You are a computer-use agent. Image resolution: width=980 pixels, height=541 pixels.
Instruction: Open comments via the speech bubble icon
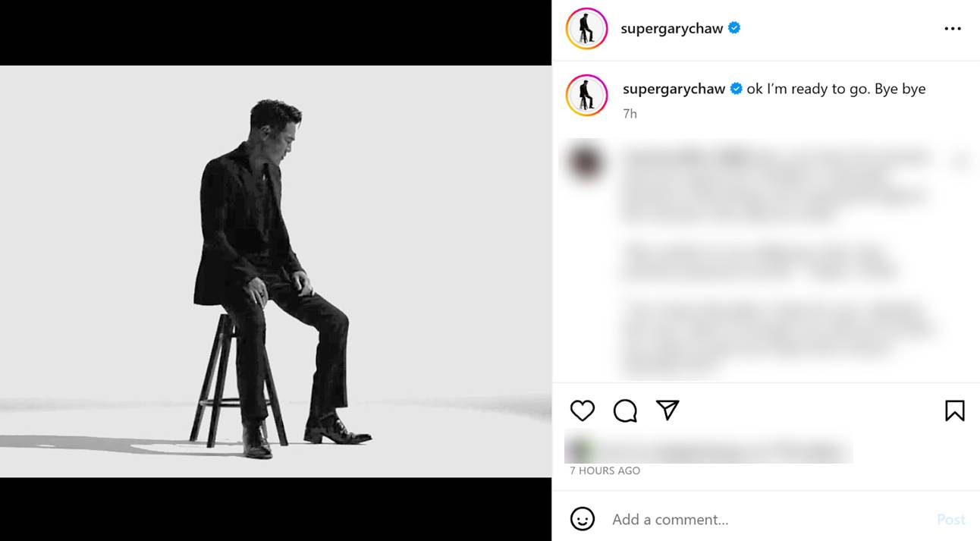pos(625,410)
